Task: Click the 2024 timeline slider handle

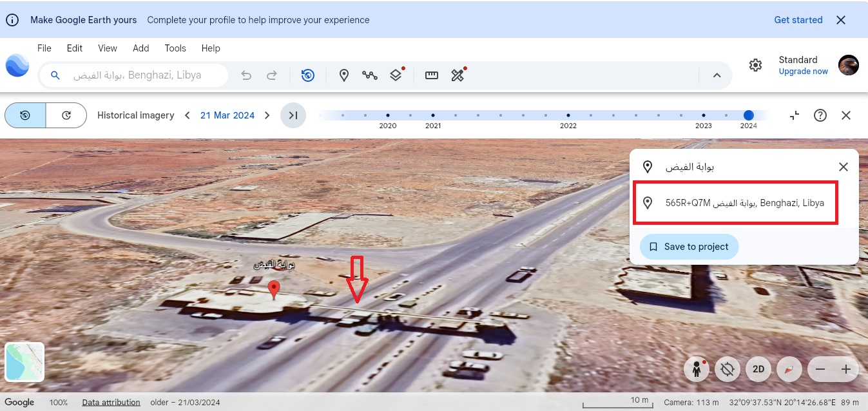Action: [x=748, y=115]
